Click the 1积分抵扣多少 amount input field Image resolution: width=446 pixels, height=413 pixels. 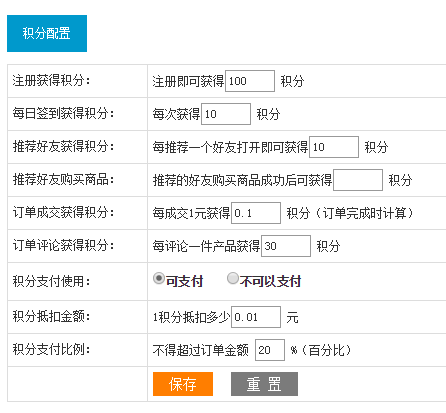point(256,317)
